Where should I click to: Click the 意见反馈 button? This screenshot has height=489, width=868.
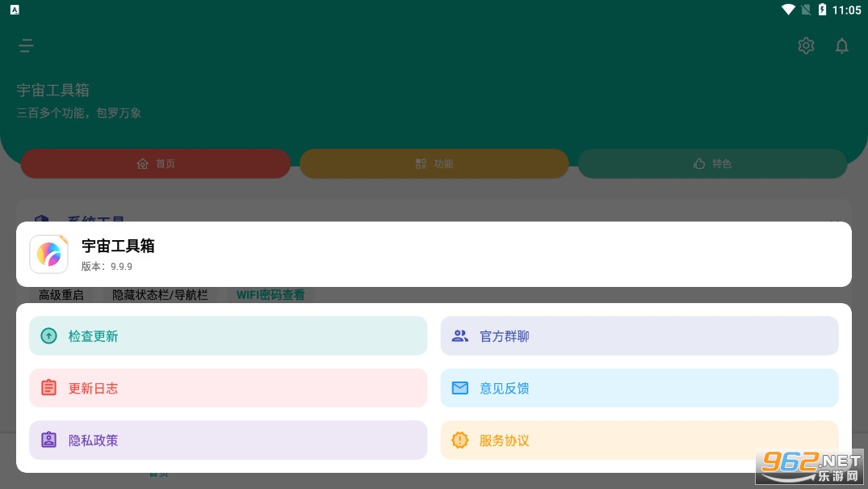click(x=639, y=388)
